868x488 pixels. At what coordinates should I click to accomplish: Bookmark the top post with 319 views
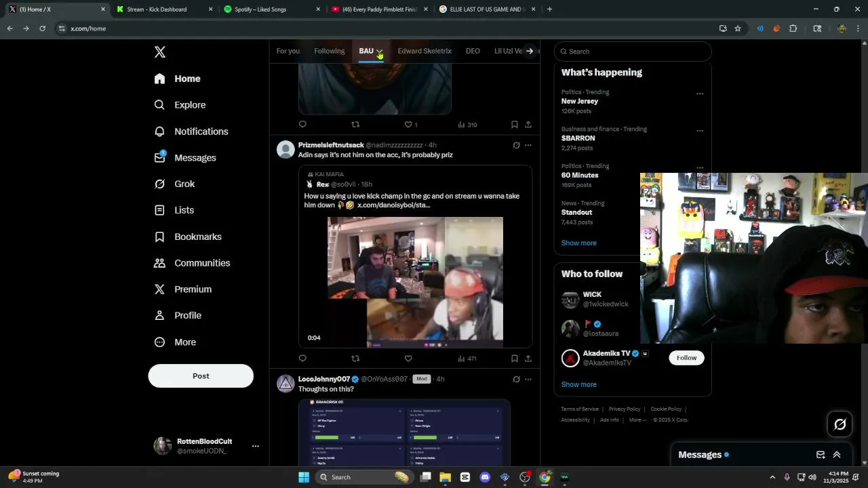(515, 125)
